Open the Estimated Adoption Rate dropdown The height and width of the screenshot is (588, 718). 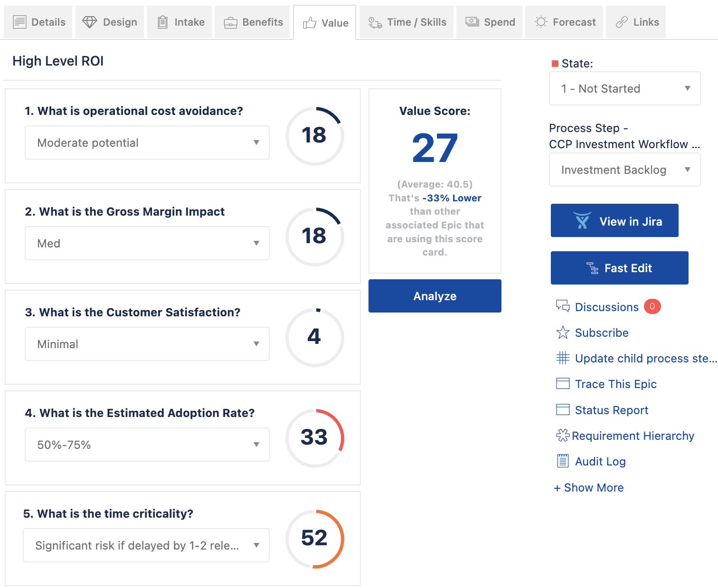point(147,445)
